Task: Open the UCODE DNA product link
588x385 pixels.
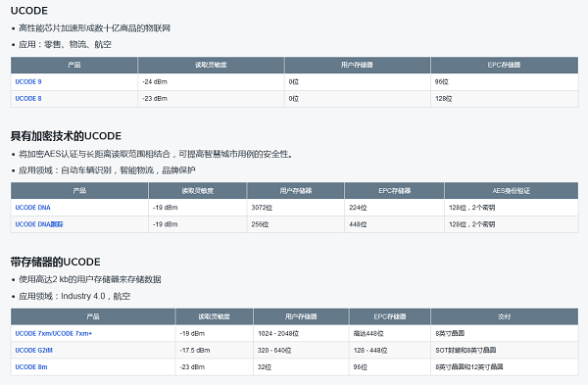Action: [x=32, y=208]
